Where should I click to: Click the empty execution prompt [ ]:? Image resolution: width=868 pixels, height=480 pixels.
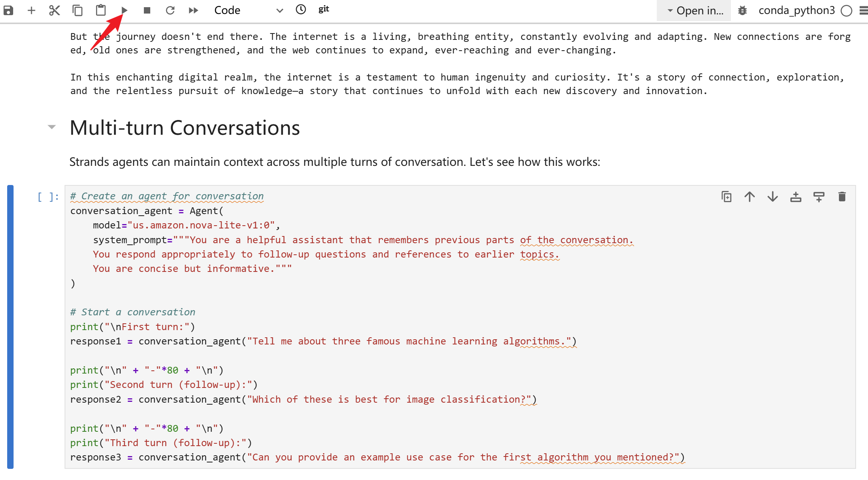[x=48, y=197]
